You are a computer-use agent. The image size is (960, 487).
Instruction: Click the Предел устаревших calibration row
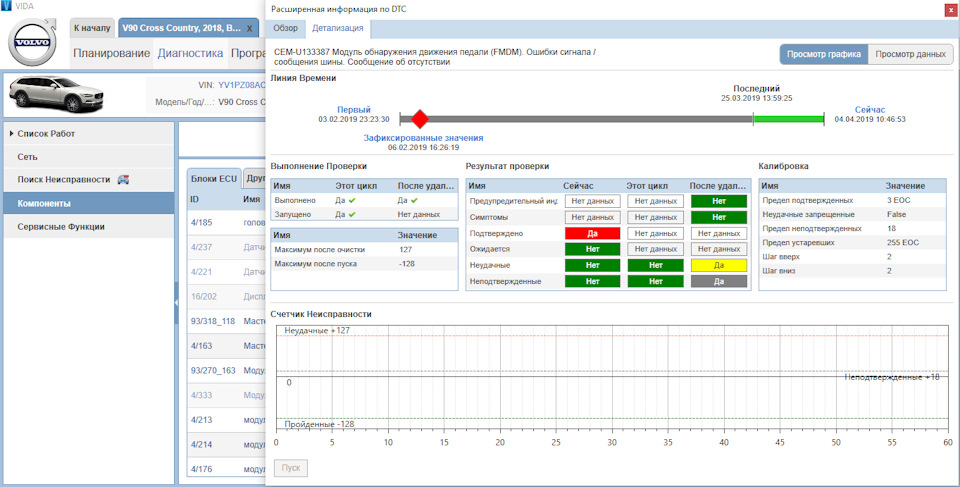[852, 243]
